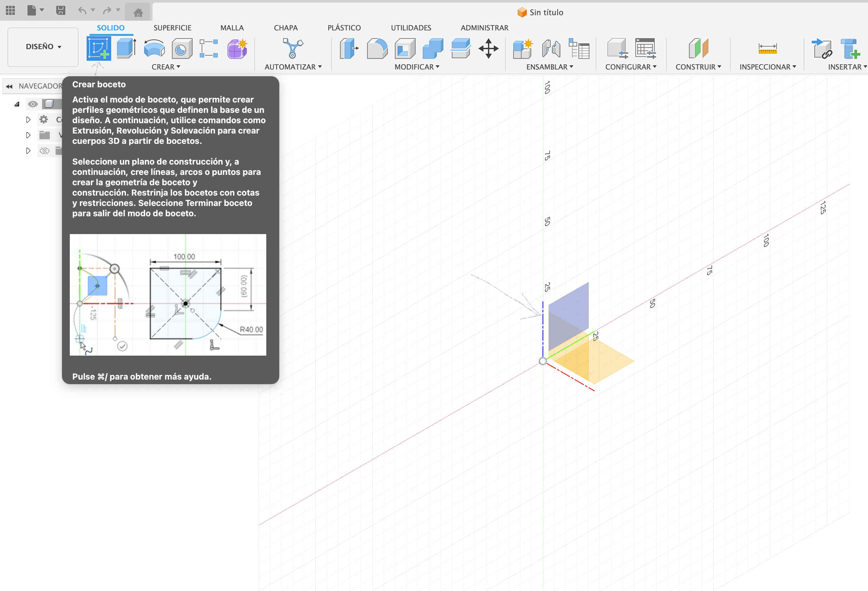The image size is (868, 591).
Task: Switch to the ADMINISTRAR tab
Action: (x=484, y=28)
